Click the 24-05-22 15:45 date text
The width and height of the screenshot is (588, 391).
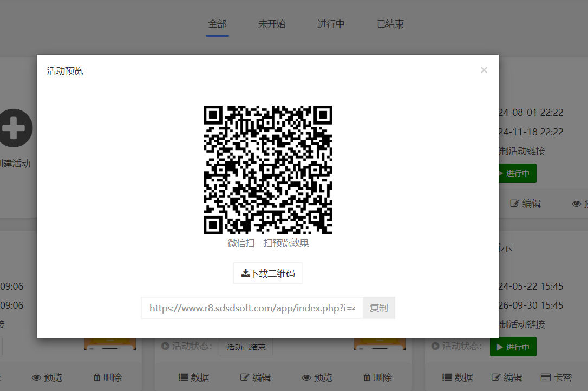pyautogui.click(x=531, y=286)
